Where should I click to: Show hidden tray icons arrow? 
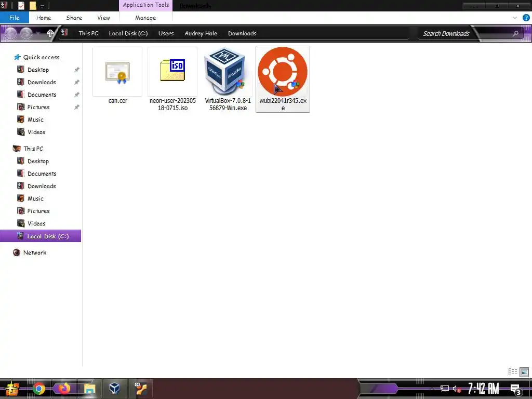(x=432, y=389)
